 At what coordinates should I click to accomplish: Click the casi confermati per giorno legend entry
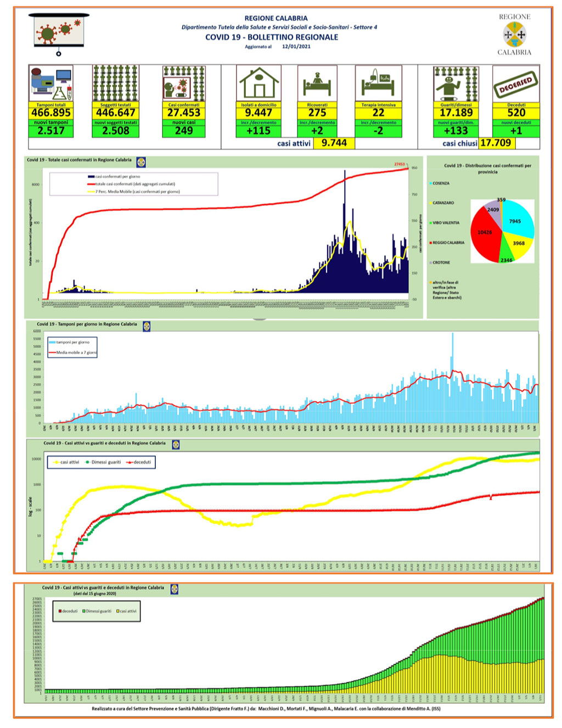click(x=114, y=177)
